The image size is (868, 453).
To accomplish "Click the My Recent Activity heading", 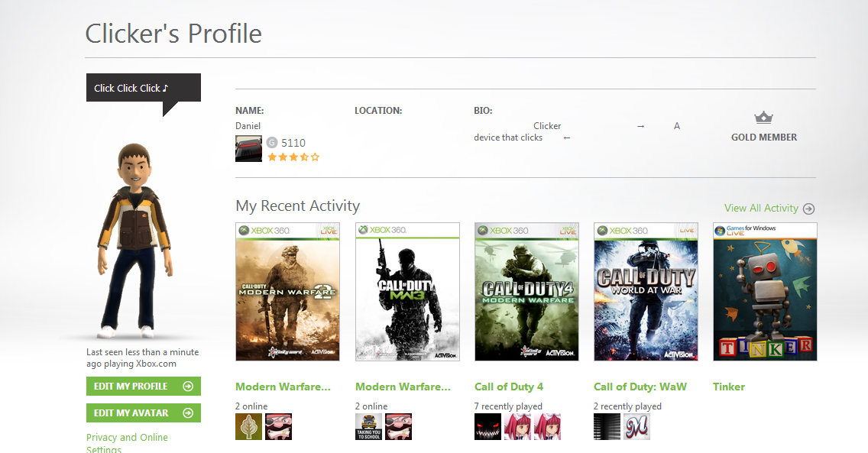I will (297, 205).
